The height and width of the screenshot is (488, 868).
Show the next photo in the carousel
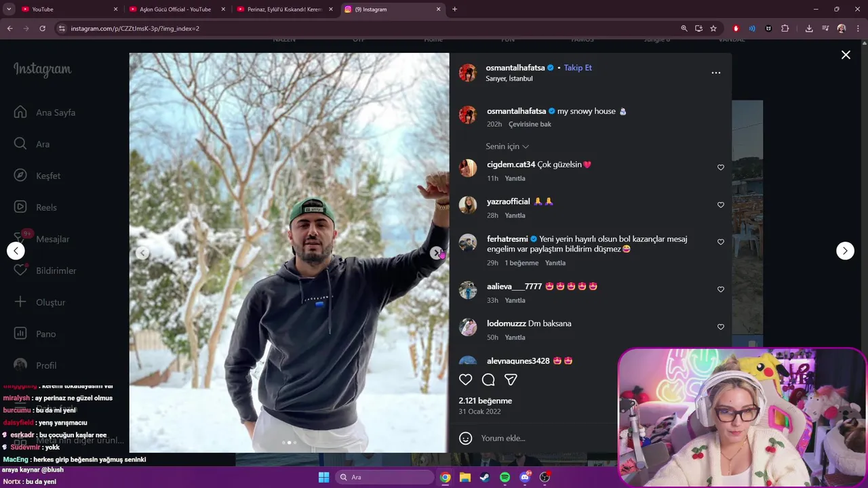tap(436, 253)
